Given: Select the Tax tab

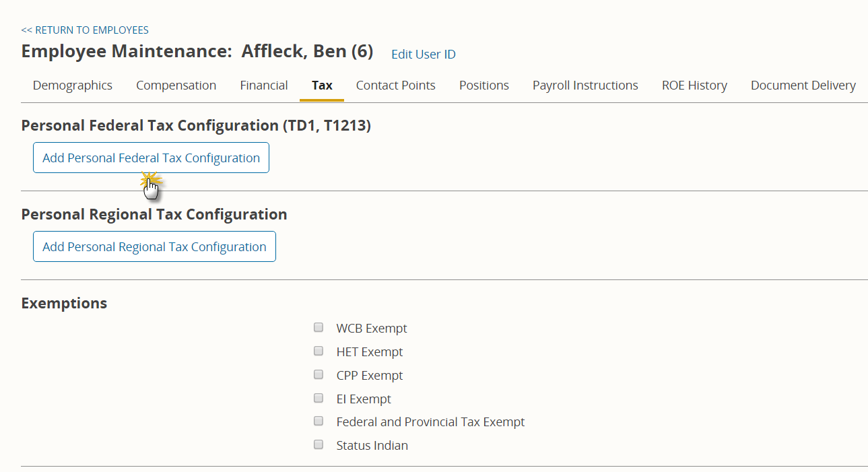Looking at the screenshot, I should (322, 86).
